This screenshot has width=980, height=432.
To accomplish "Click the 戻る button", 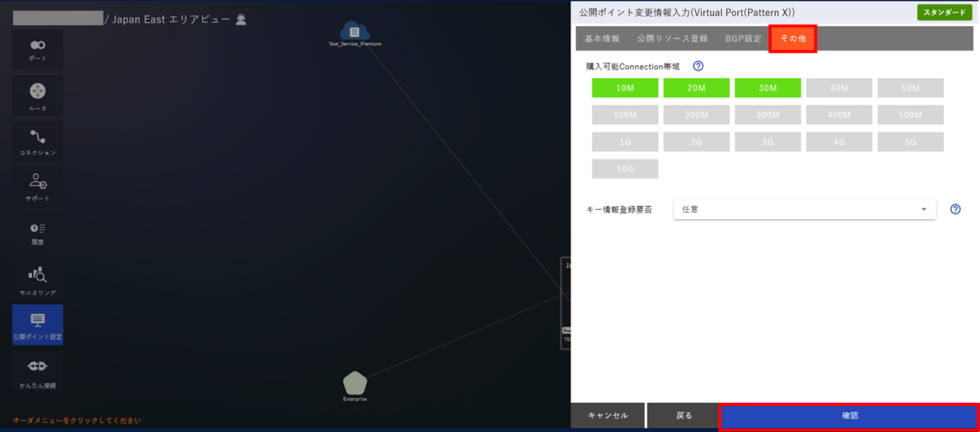I will coord(684,415).
